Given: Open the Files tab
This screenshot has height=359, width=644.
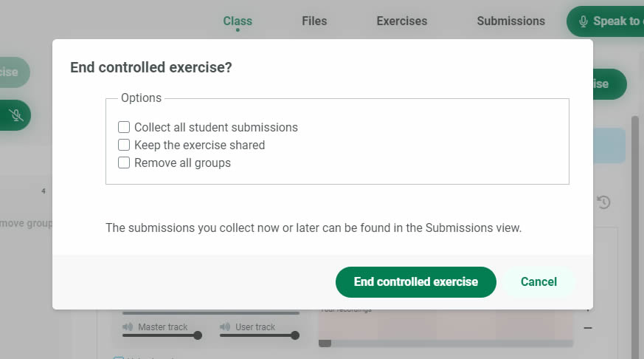Looking at the screenshot, I should tap(314, 21).
